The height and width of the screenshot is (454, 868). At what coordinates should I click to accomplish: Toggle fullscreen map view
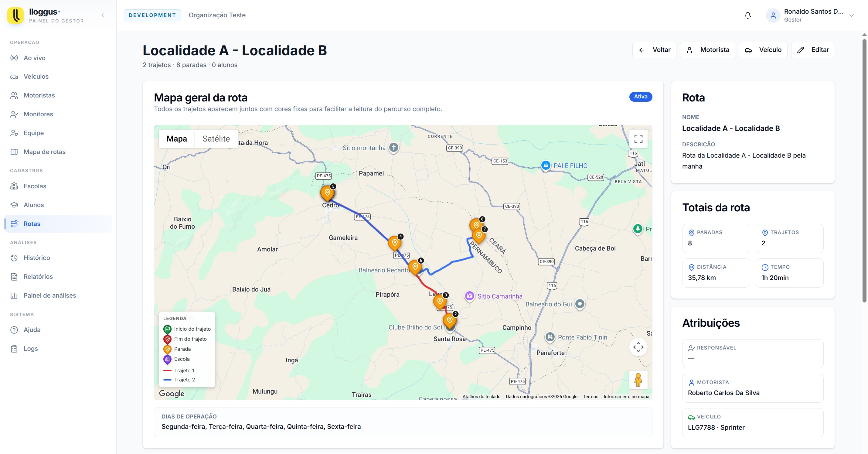[638, 138]
